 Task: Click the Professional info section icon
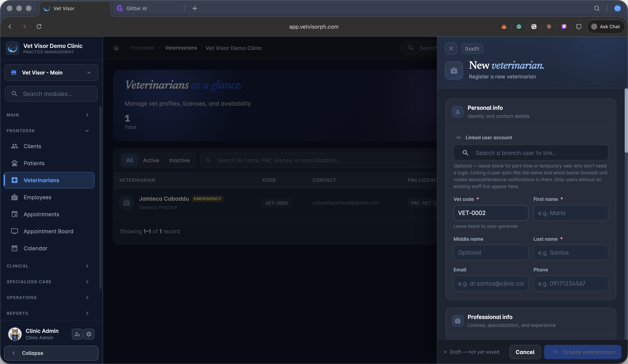[458, 321]
